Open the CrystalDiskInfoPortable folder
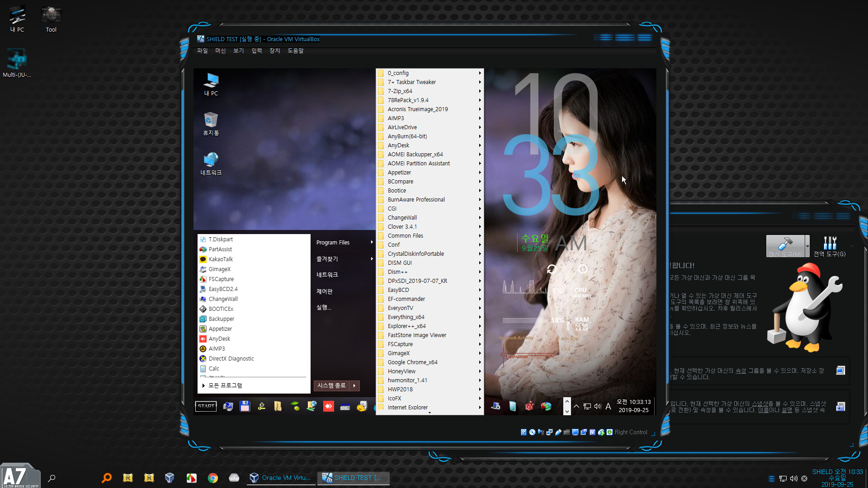 tap(430, 254)
